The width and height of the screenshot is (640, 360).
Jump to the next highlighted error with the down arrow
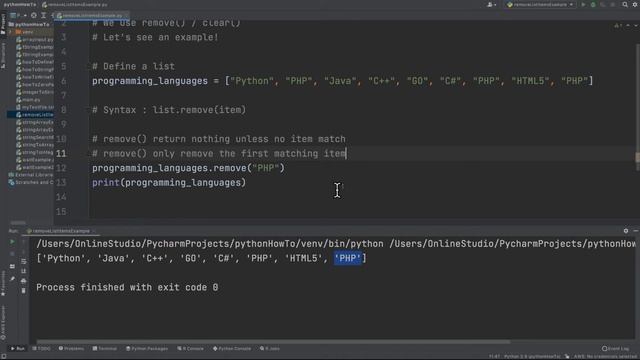[635, 25]
